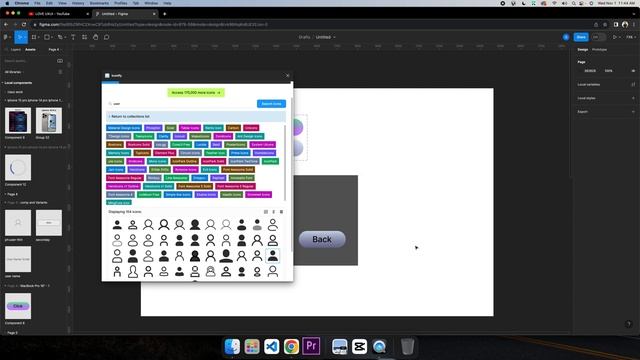The image size is (640, 360).
Task: Click the Share button
Action: pos(581,37)
